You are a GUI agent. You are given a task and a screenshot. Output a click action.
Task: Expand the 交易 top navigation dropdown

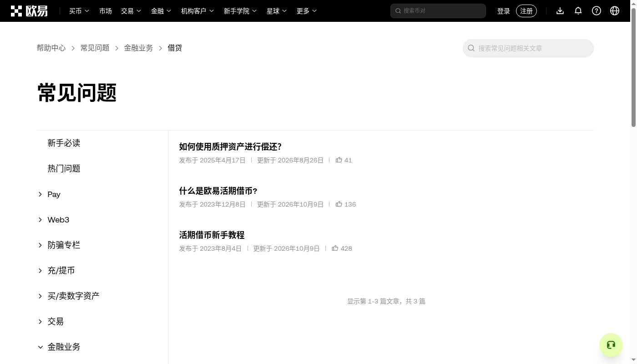131,11
